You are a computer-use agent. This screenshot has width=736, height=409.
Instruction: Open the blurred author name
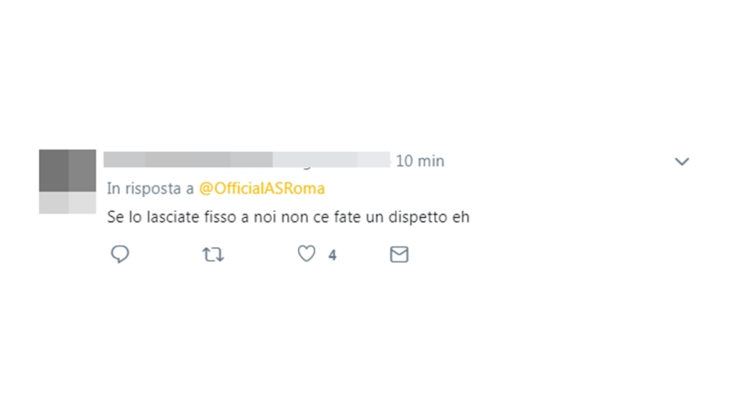click(247, 160)
